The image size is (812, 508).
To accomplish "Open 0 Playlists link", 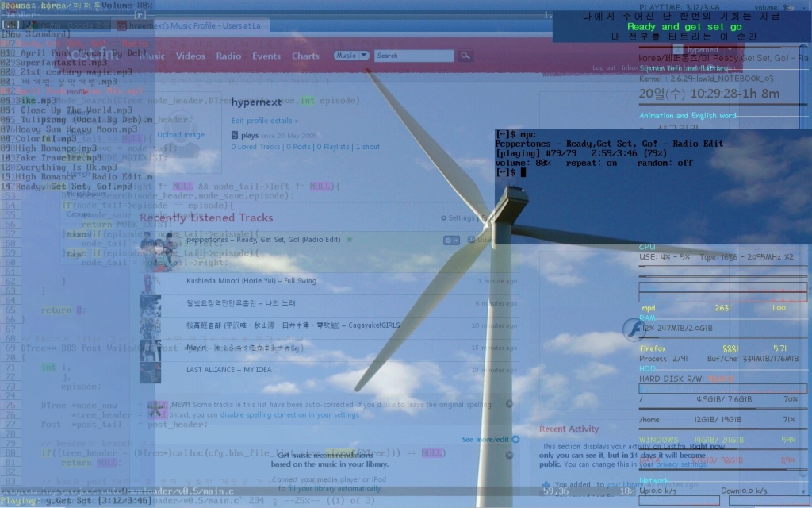I will pos(333,147).
